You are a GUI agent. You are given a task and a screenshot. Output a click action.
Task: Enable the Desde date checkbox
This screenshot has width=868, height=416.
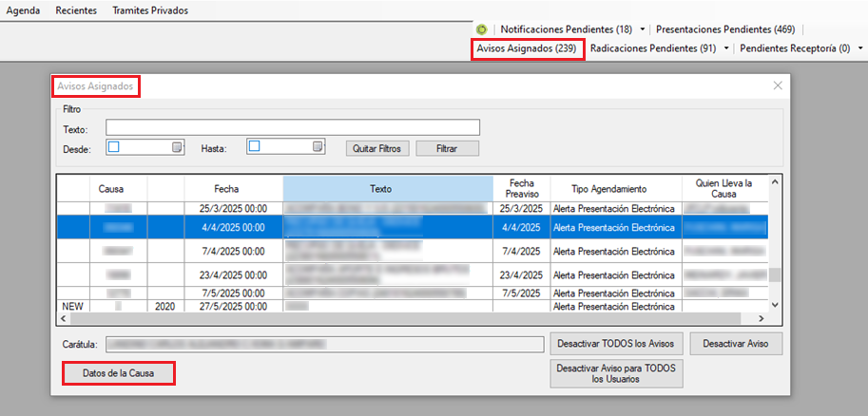click(x=113, y=147)
